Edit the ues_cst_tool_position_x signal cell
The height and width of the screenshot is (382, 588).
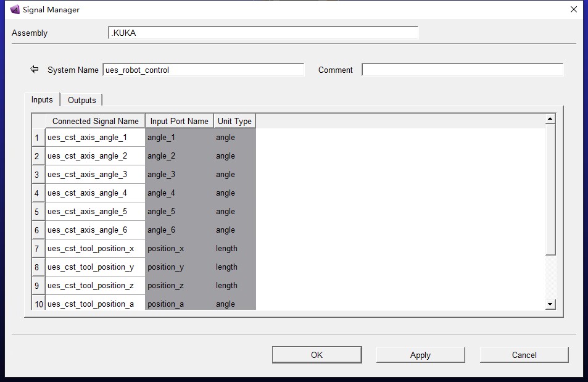coord(95,249)
